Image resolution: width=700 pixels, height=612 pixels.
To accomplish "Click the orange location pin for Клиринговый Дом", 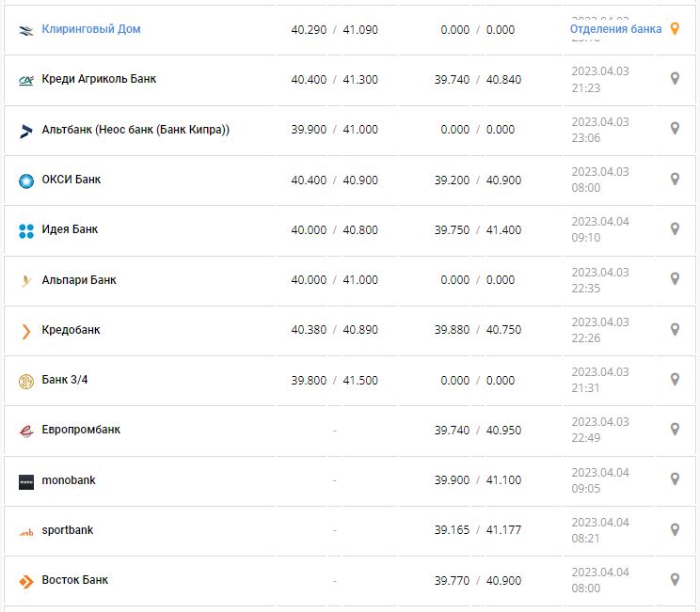I will pyautogui.click(x=674, y=29).
